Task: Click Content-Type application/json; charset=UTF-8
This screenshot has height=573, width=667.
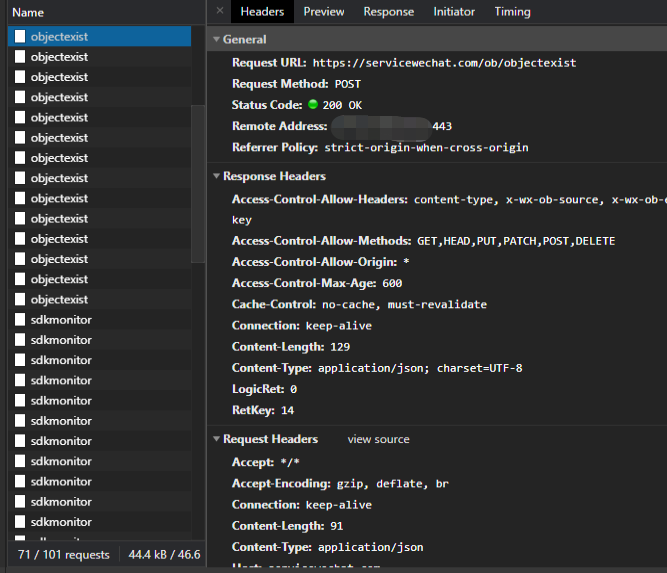Action: point(377,368)
